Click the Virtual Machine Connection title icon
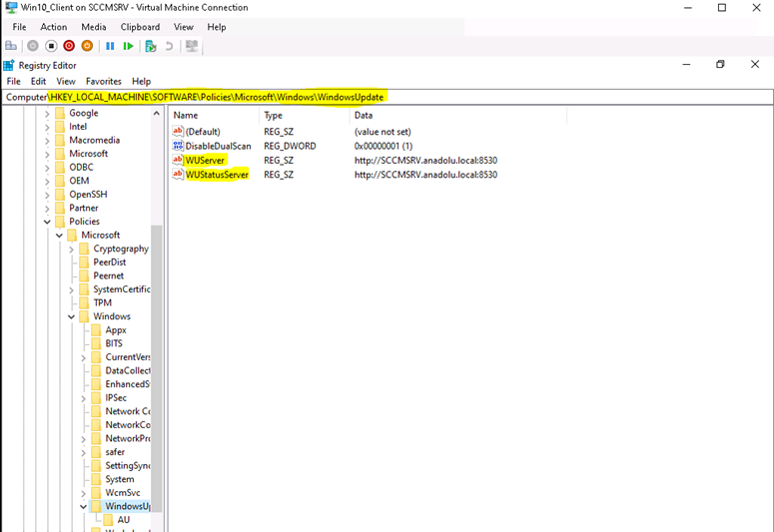Screen dimensions: 774x532 [10, 7]
